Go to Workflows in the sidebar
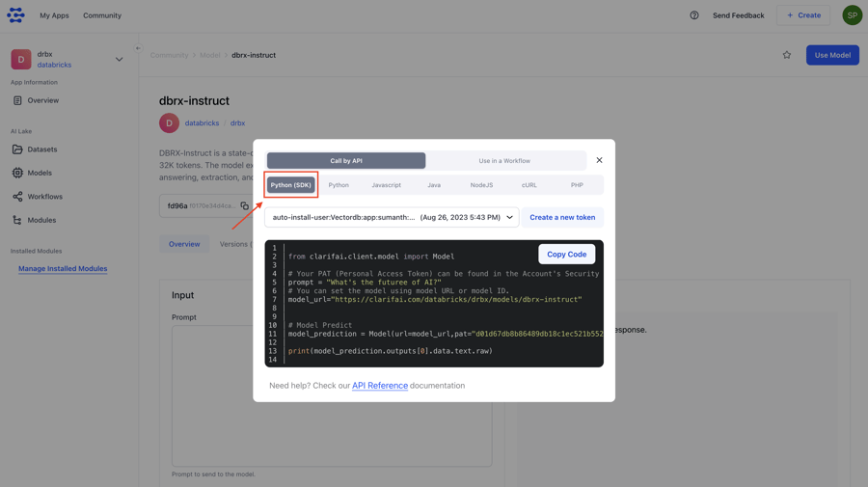The height and width of the screenshot is (487, 868). tap(44, 197)
